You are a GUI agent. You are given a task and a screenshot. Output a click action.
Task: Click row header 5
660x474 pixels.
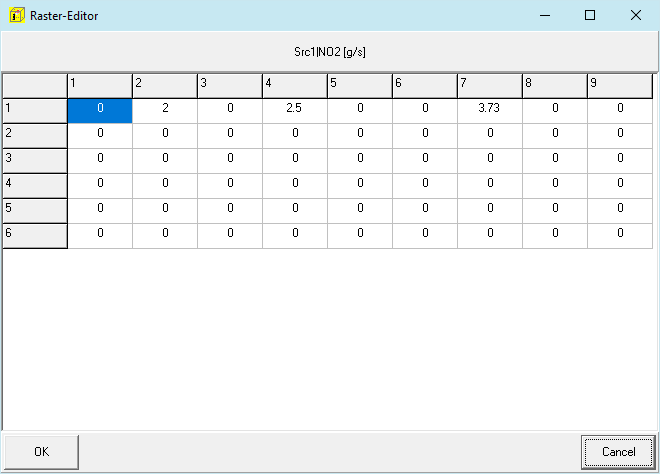tap(35, 211)
